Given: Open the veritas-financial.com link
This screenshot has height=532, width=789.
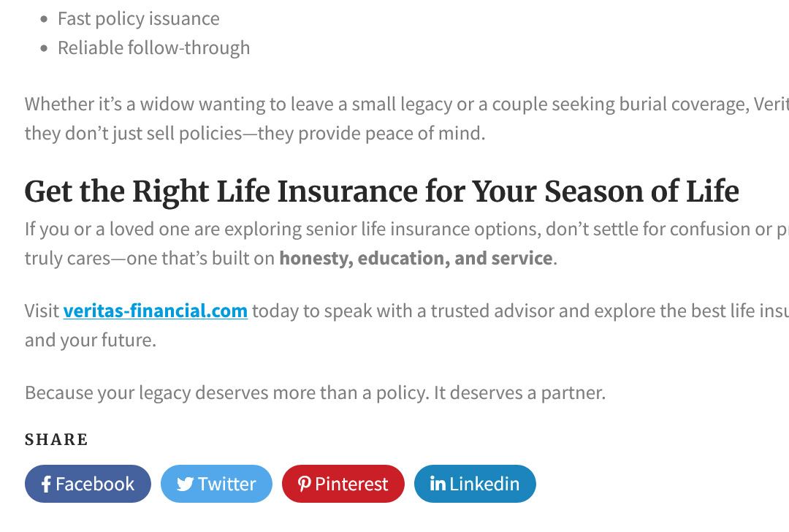Looking at the screenshot, I should pyautogui.click(x=155, y=311).
